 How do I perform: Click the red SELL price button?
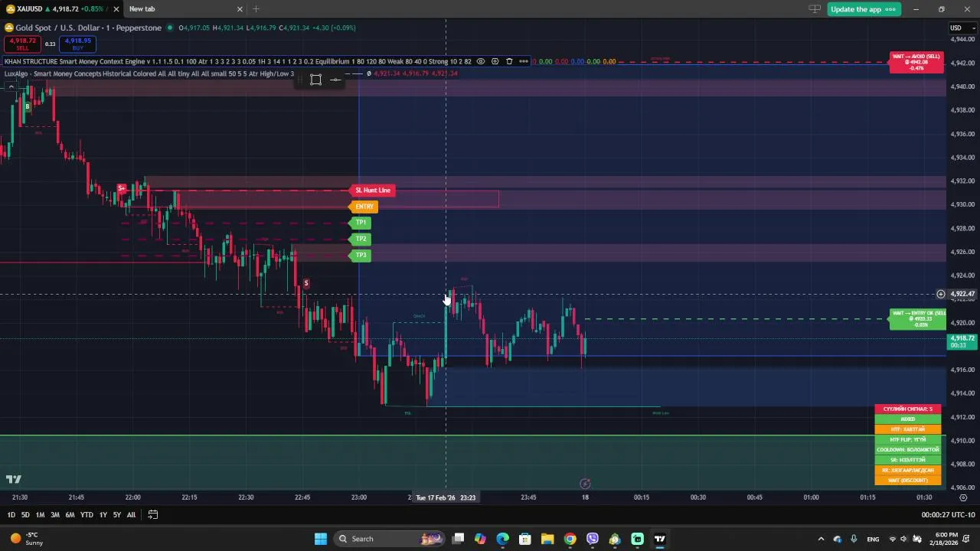point(22,44)
